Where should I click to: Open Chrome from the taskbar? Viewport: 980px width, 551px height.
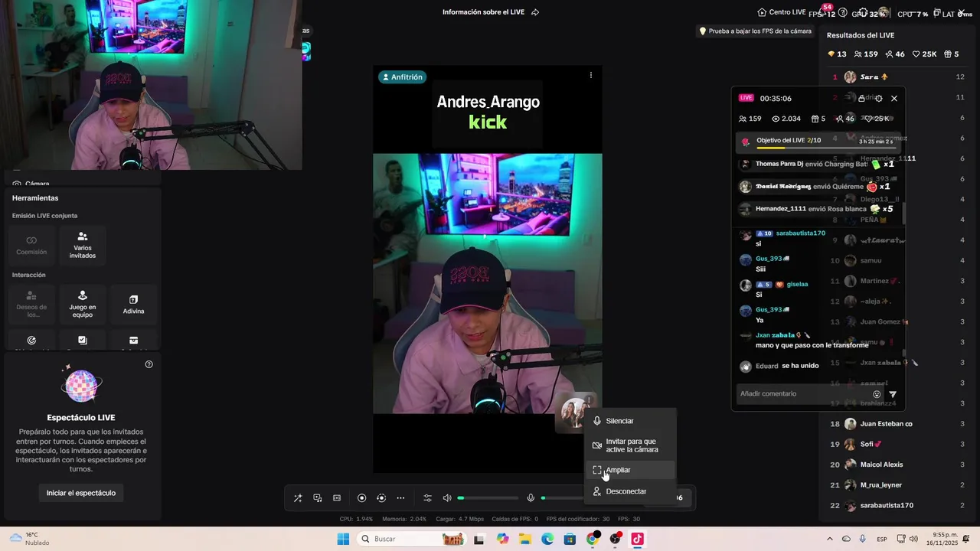(x=592, y=539)
